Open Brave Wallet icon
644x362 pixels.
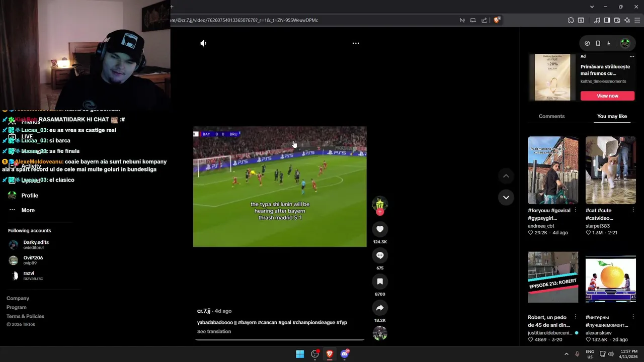(617, 20)
